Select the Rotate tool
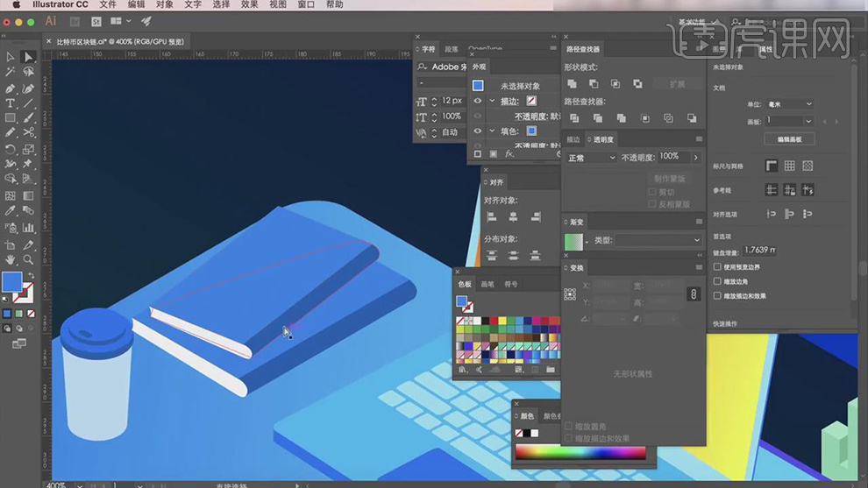 click(x=10, y=150)
